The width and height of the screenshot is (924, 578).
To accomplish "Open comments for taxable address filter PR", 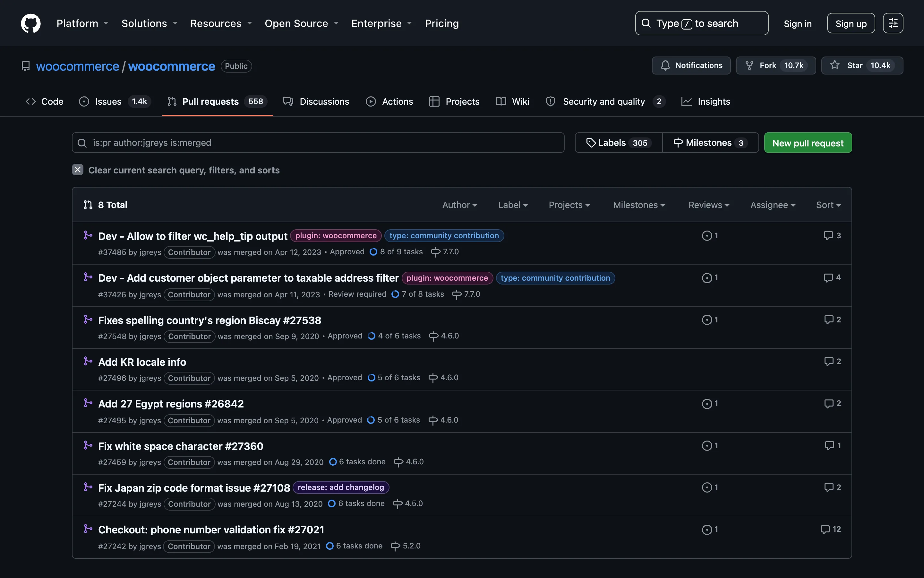I will [832, 277].
